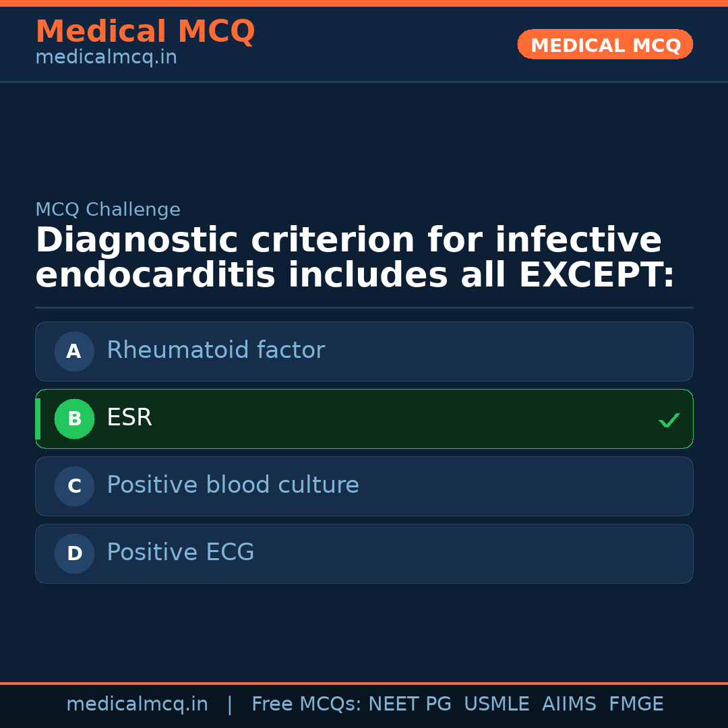Select the letter C circle badge
The image size is (728, 728).
pos(74,486)
